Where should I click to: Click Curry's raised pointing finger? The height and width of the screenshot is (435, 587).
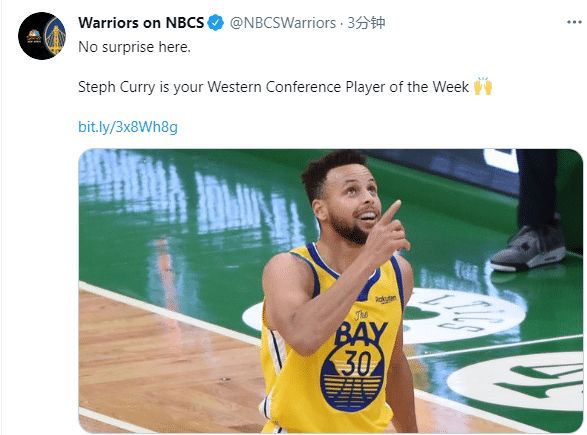point(391,211)
